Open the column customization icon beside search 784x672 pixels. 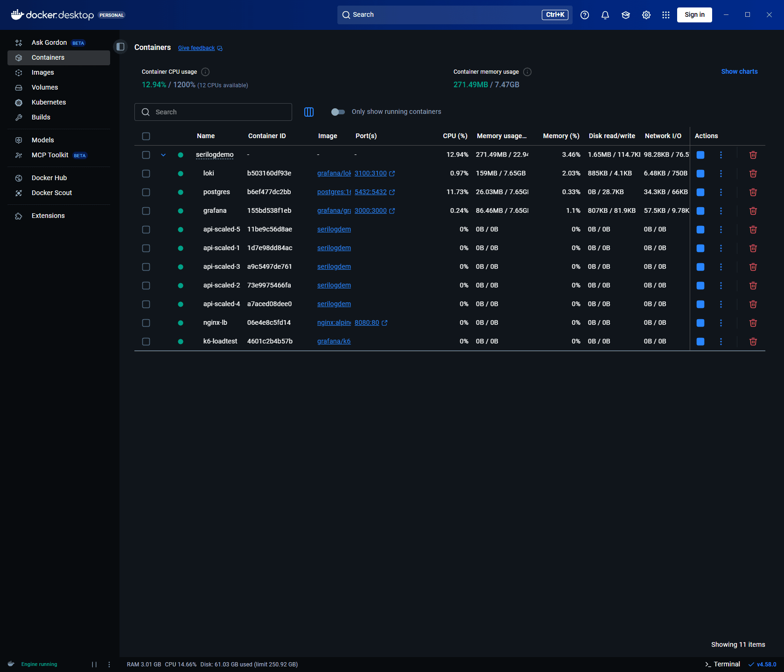(x=308, y=112)
